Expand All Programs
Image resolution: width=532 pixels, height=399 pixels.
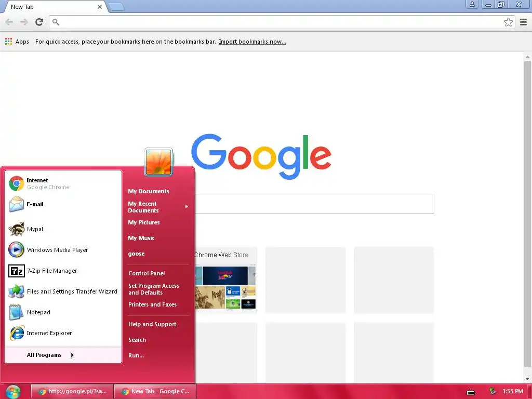pyautogui.click(x=63, y=355)
